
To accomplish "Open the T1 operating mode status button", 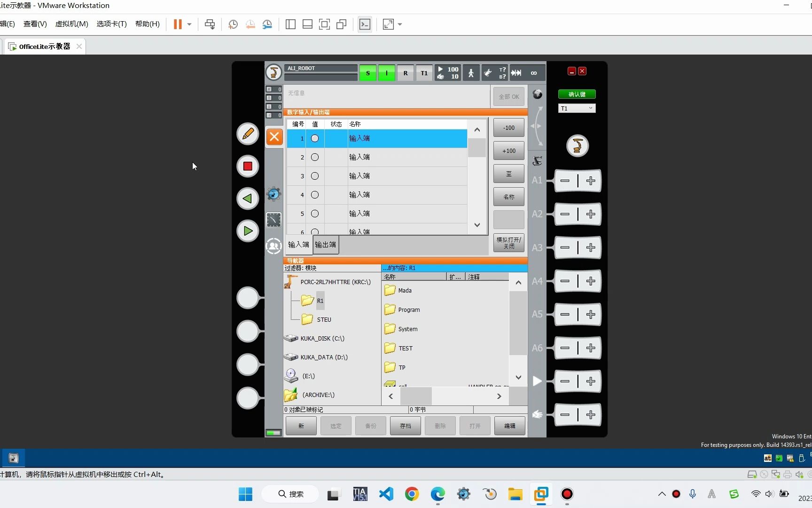I will coord(424,73).
